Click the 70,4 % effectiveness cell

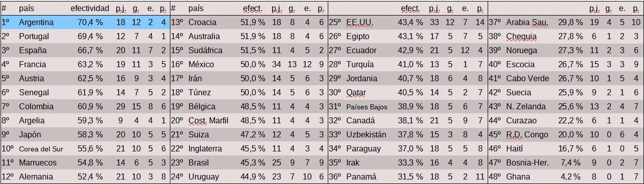[x=91, y=22]
